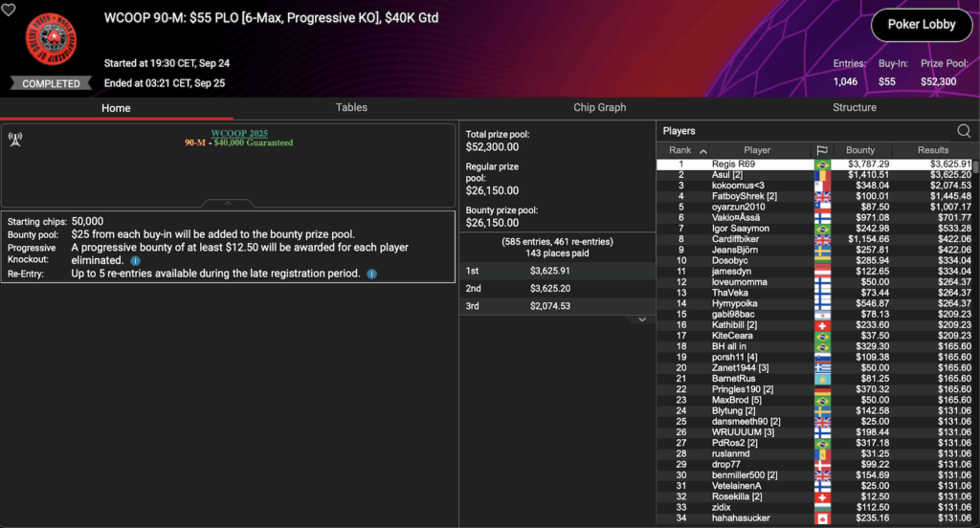Image resolution: width=980 pixels, height=528 pixels.
Task: Sort the list by Player column
Action: tap(756, 150)
